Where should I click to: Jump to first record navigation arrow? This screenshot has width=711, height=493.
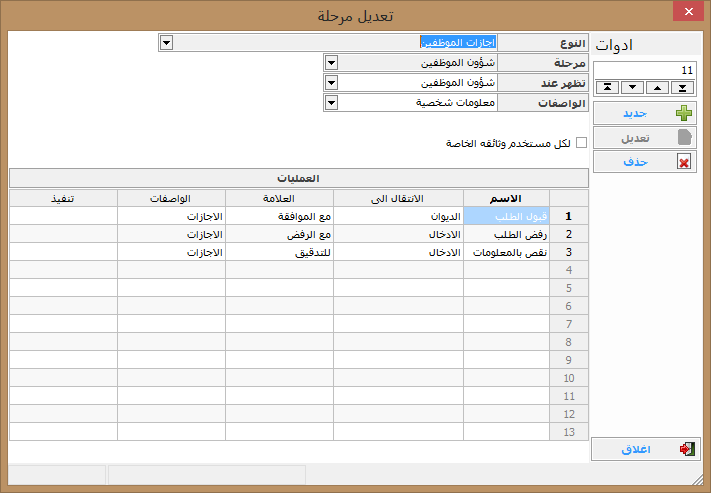(607, 87)
